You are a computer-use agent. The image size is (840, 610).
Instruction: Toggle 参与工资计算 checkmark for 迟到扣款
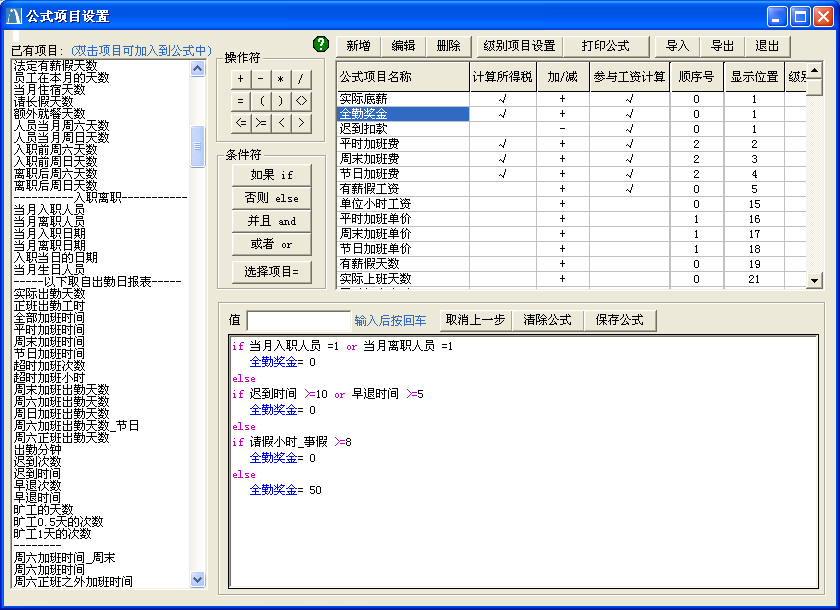click(x=629, y=129)
